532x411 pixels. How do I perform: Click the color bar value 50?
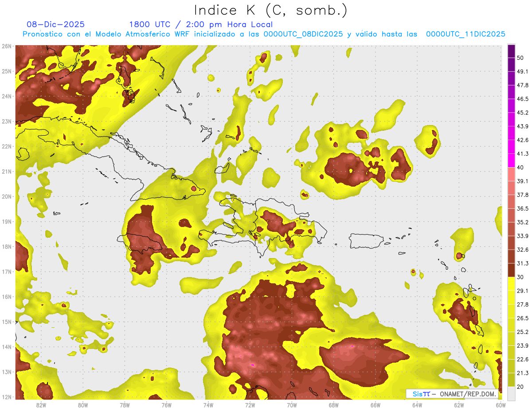pyautogui.click(x=520, y=58)
